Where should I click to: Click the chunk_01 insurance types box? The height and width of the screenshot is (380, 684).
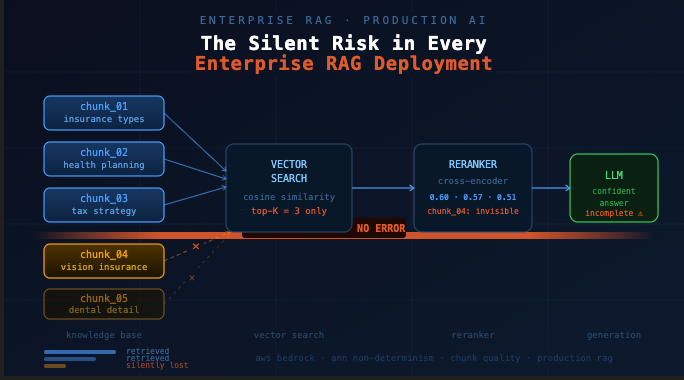coord(104,113)
